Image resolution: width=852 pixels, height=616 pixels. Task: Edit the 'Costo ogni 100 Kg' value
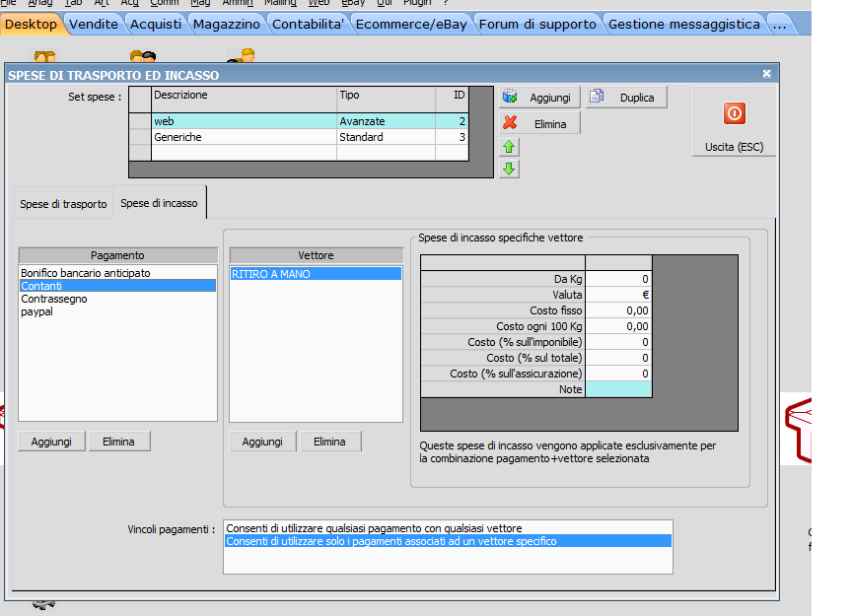618,326
